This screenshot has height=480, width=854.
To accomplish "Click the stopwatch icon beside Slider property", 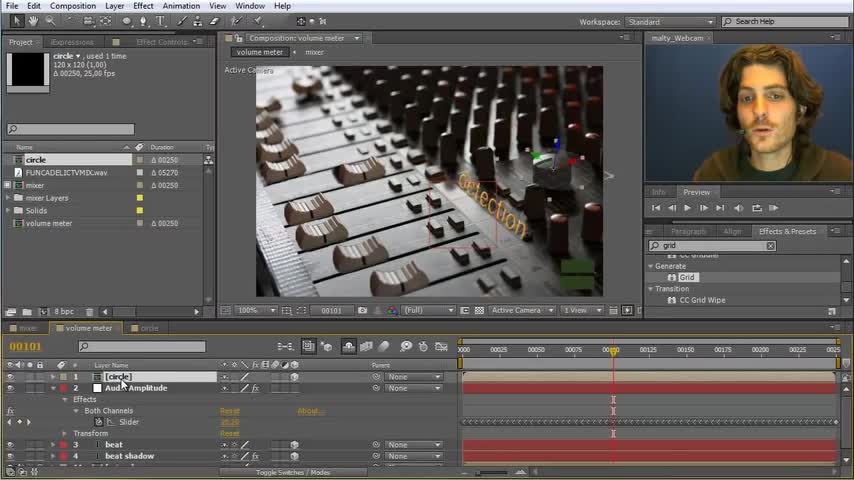I will point(98,422).
